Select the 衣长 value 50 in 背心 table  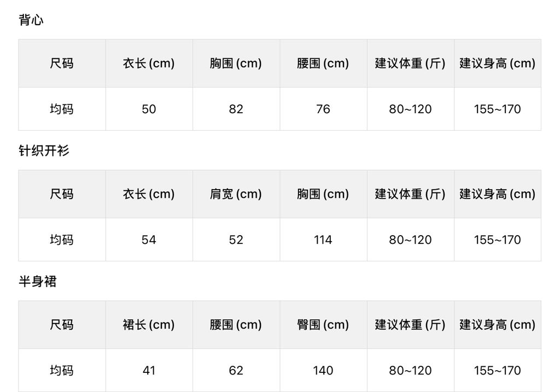coord(149,109)
